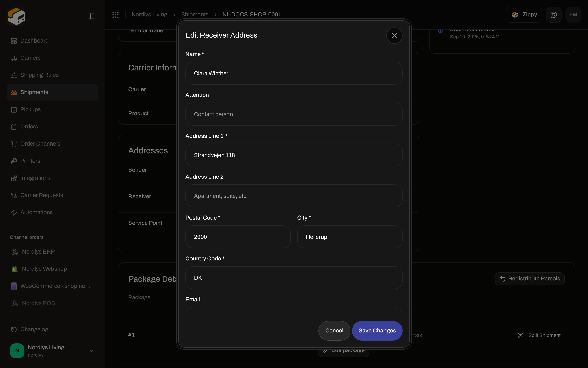The image size is (588, 368).
Task: Toggle the sidebar collapse icon
Action: pos(91,16)
